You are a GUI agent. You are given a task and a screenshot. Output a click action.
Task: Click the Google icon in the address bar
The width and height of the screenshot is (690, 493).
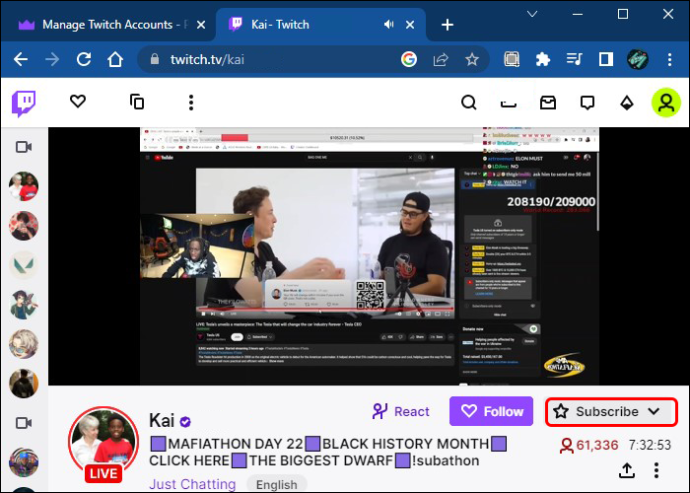tap(409, 59)
